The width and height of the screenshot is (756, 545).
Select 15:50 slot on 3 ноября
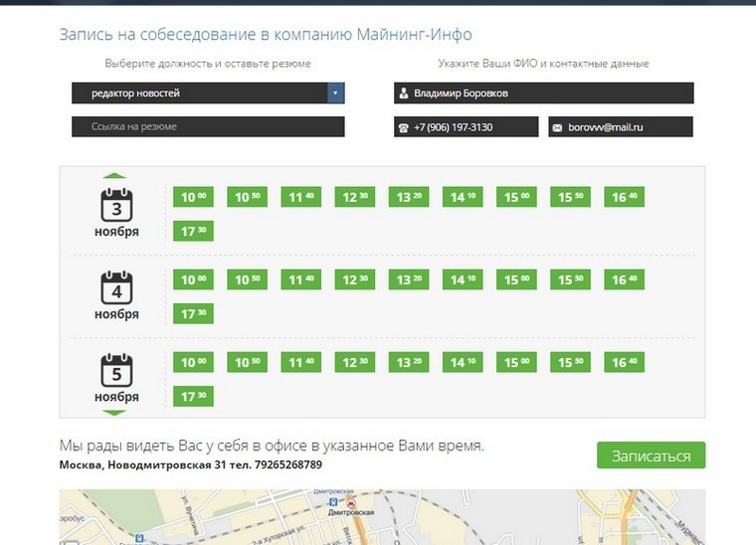point(570,197)
